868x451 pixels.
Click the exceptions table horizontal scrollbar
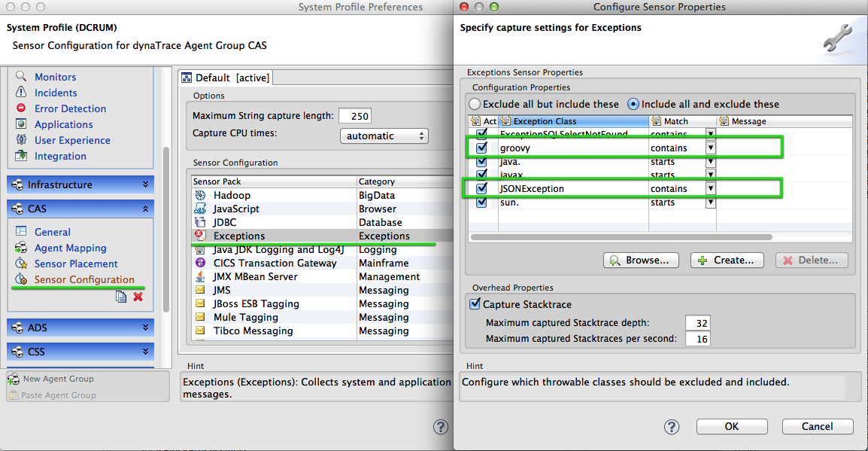621,237
